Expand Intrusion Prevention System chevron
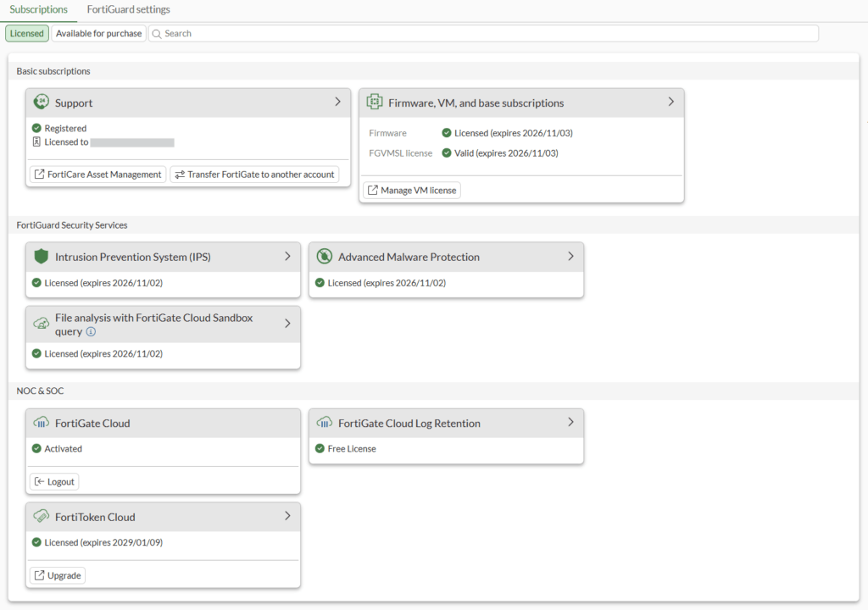The image size is (868, 610). [288, 257]
